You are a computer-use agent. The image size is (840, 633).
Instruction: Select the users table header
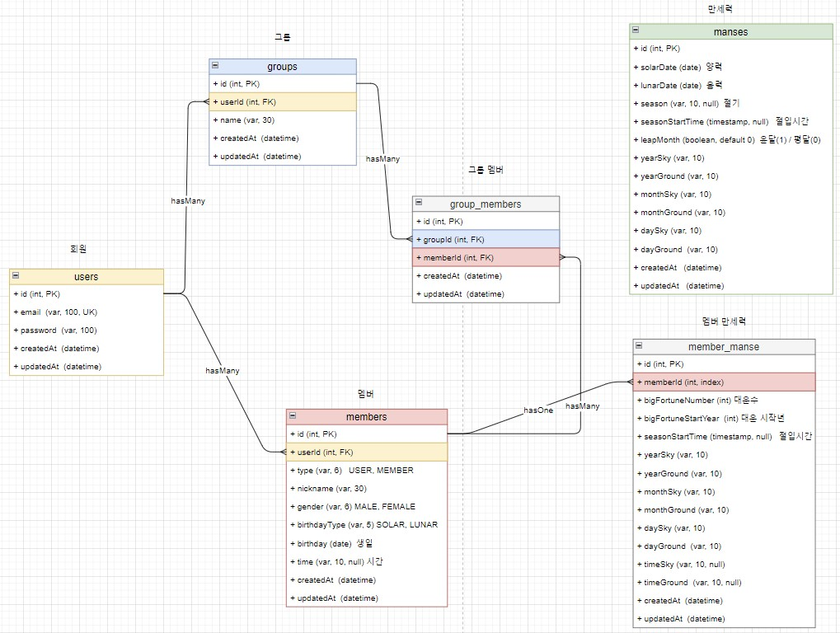point(87,276)
